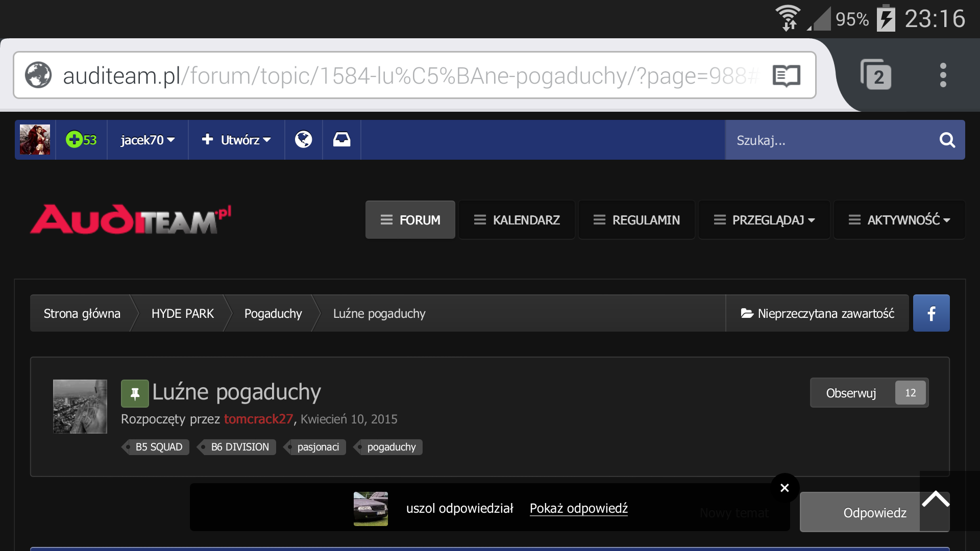Click the green reputation plus 53 badge

tap(81, 139)
